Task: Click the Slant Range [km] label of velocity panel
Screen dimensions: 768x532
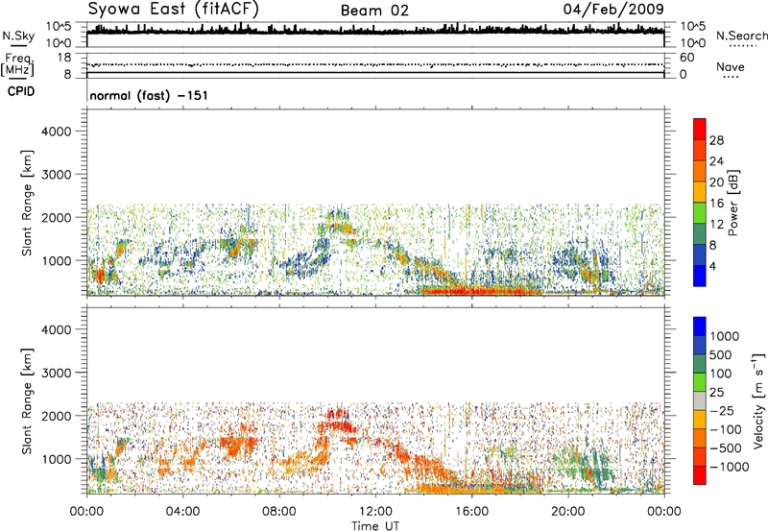Action: coord(27,401)
